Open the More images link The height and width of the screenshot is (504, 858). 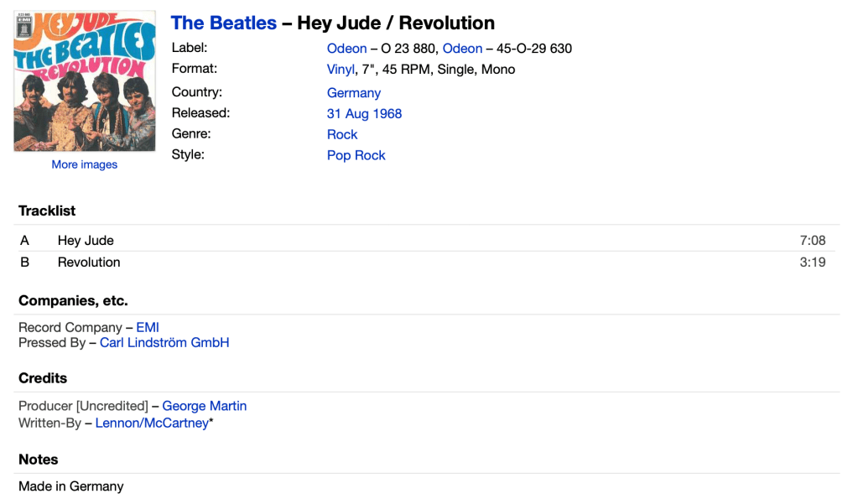click(x=85, y=164)
